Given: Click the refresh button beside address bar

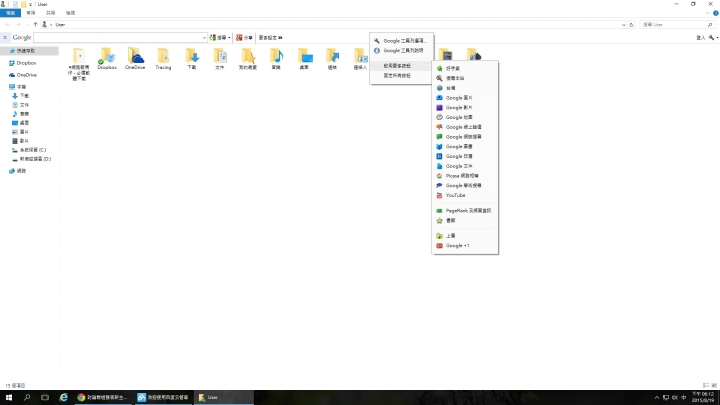Looking at the screenshot, I should (631, 25).
